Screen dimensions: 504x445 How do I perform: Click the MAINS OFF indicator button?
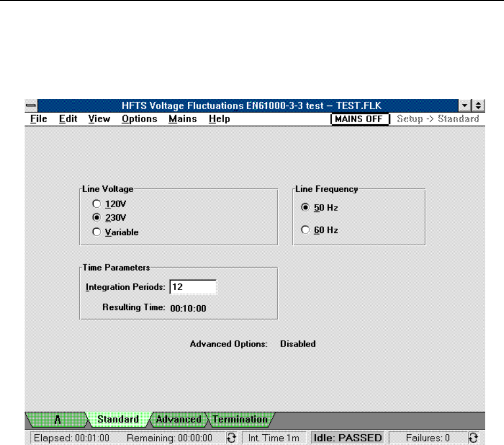pyautogui.click(x=360, y=119)
